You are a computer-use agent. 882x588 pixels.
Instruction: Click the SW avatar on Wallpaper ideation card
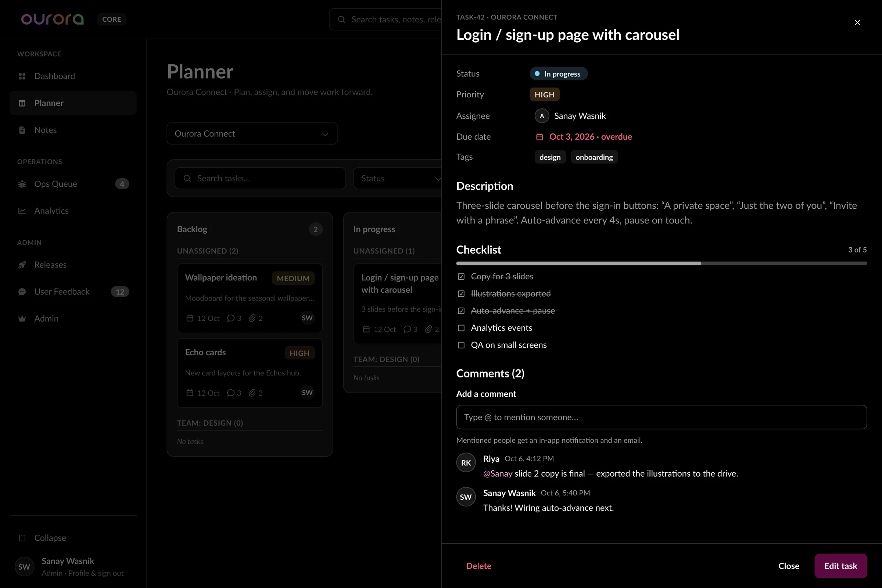click(x=307, y=318)
